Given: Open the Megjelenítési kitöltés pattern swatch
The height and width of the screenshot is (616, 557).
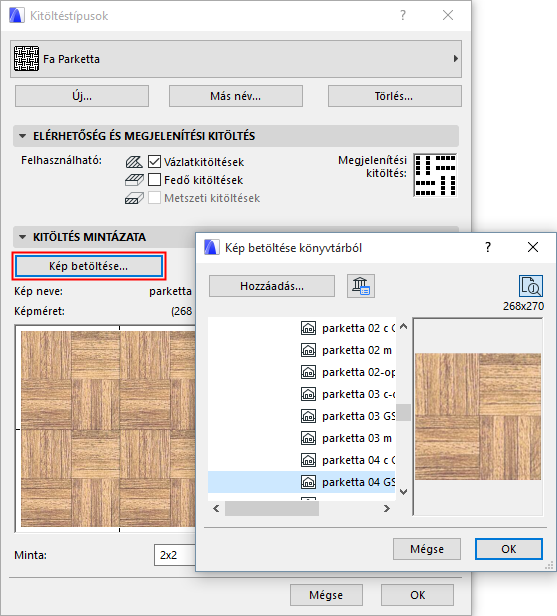Looking at the screenshot, I should tap(435, 175).
